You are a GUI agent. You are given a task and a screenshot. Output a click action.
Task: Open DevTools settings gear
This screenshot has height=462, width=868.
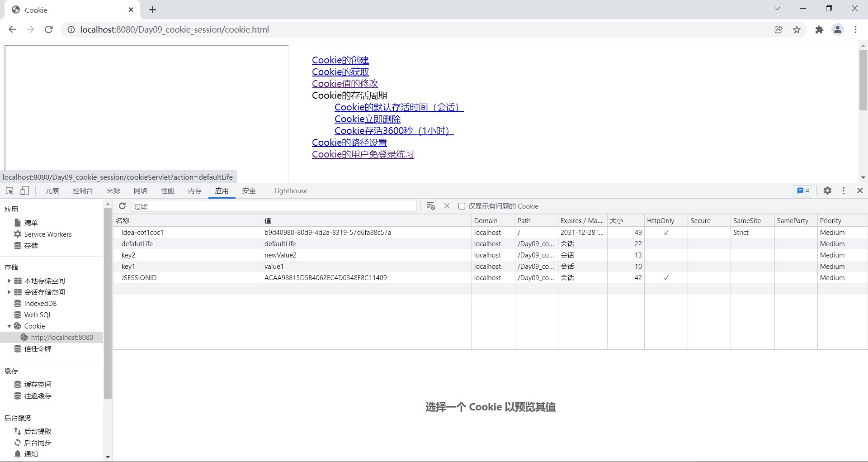827,191
